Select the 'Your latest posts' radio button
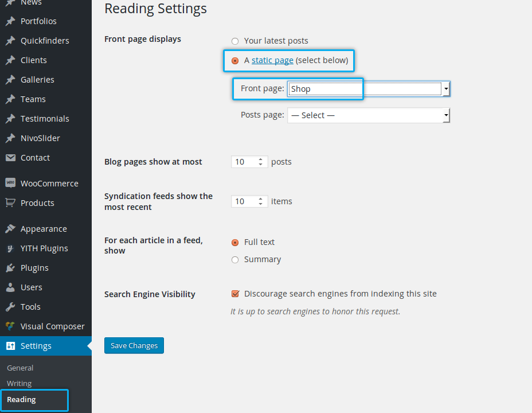This screenshot has height=413, width=532. point(235,41)
